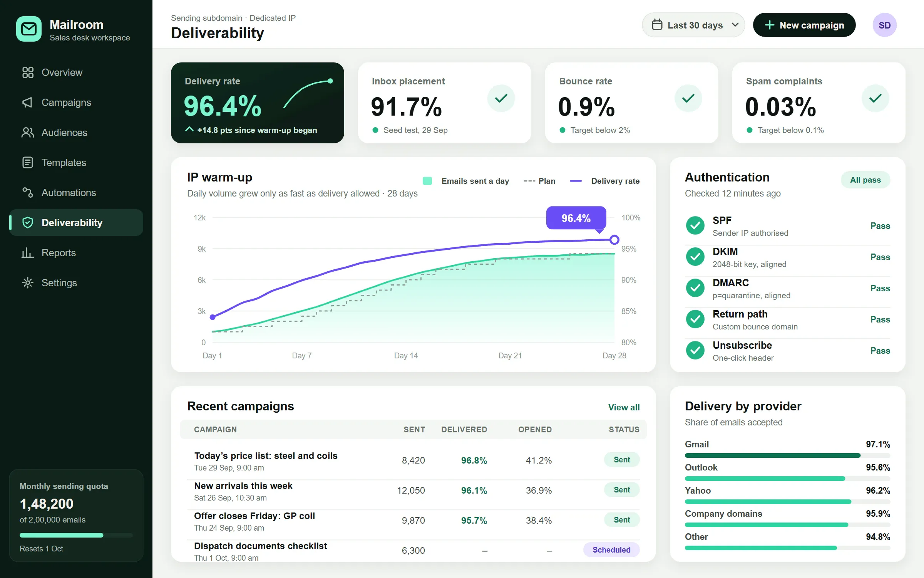924x578 pixels.
Task: Click the Spam complaints checkmark icon
Action: tap(875, 98)
